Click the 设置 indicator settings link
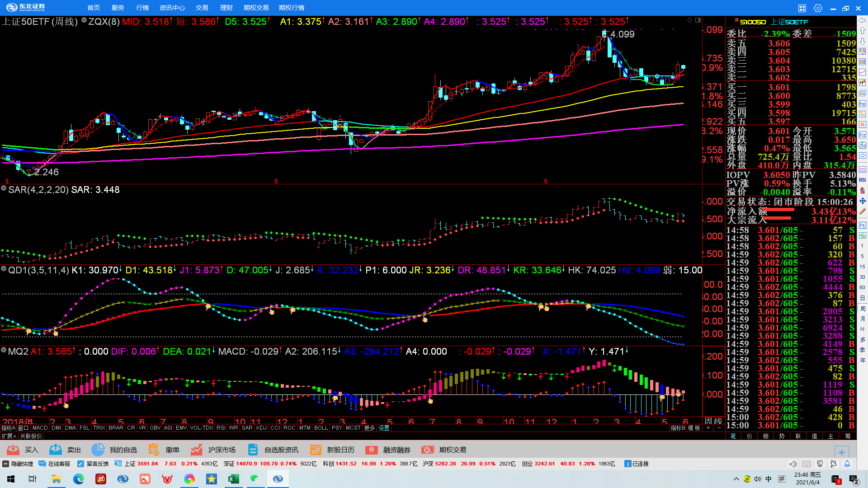 click(x=384, y=428)
